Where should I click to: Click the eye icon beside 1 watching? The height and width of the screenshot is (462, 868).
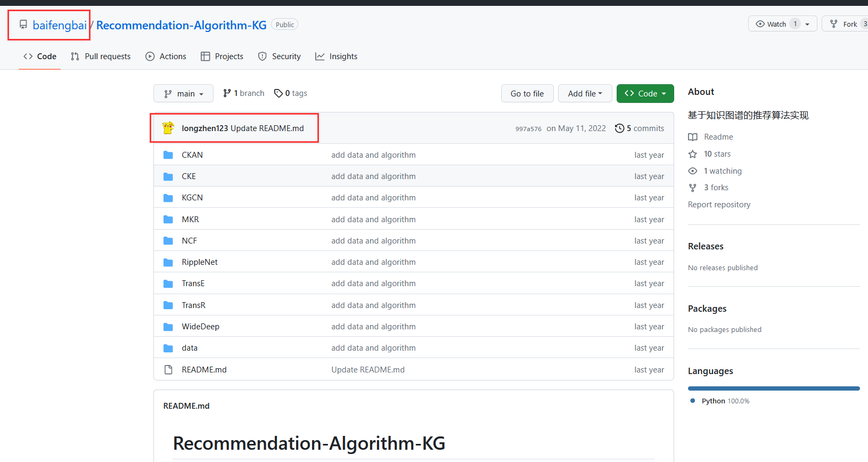[693, 171]
